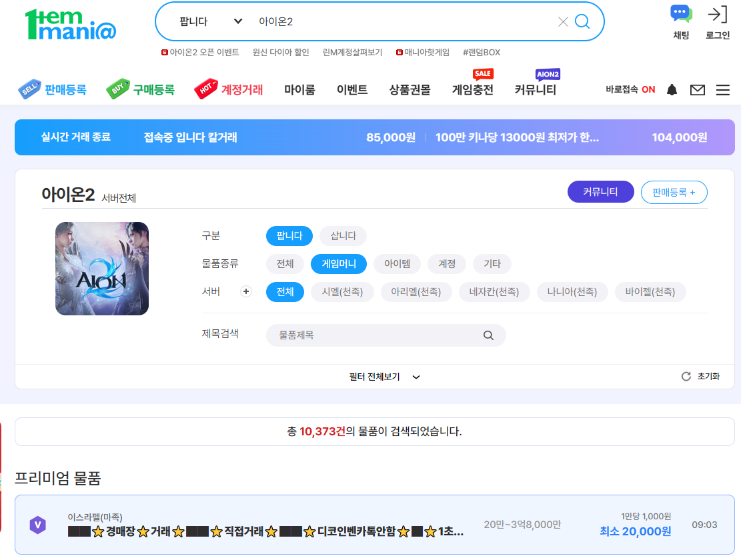Open 이벤트 menu
Viewport: 741px width, 560px height.
click(x=352, y=89)
